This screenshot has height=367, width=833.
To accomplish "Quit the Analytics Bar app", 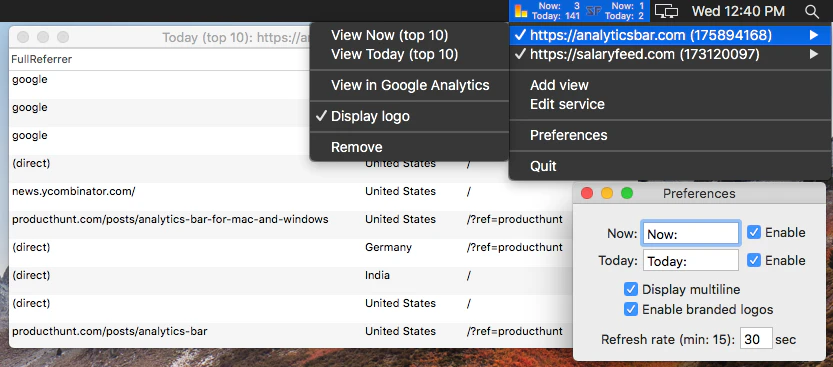I will tap(543, 166).
